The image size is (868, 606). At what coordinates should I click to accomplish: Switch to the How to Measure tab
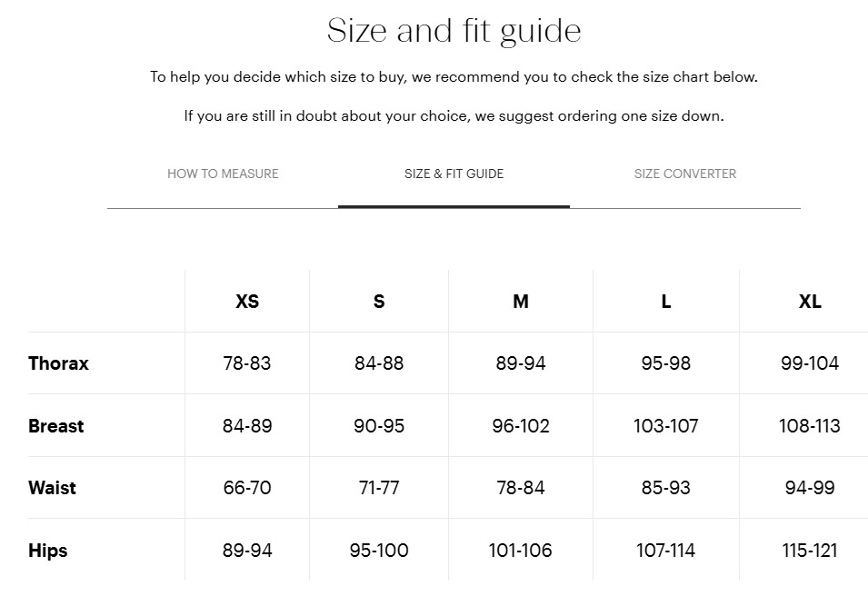[x=223, y=174]
